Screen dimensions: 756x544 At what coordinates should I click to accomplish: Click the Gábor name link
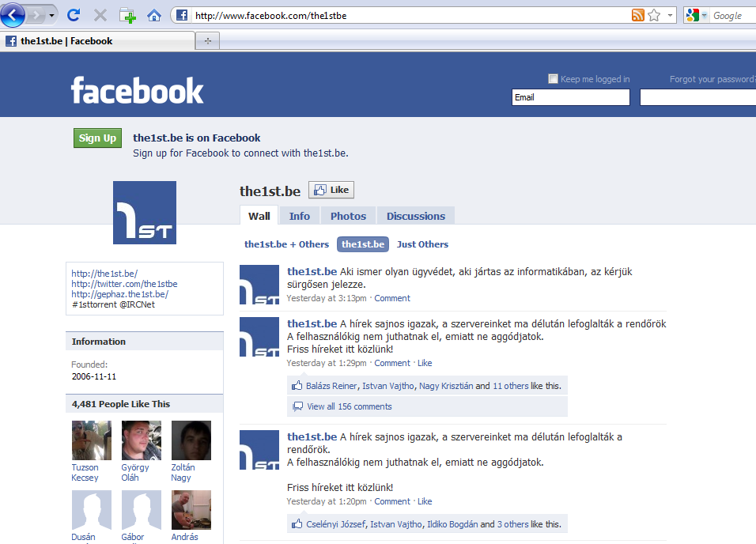[133, 537]
